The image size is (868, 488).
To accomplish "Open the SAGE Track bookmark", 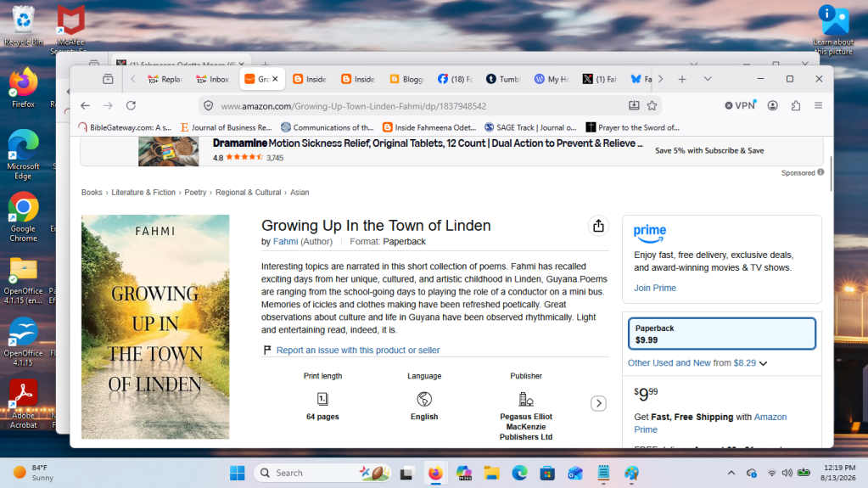I will 530,127.
